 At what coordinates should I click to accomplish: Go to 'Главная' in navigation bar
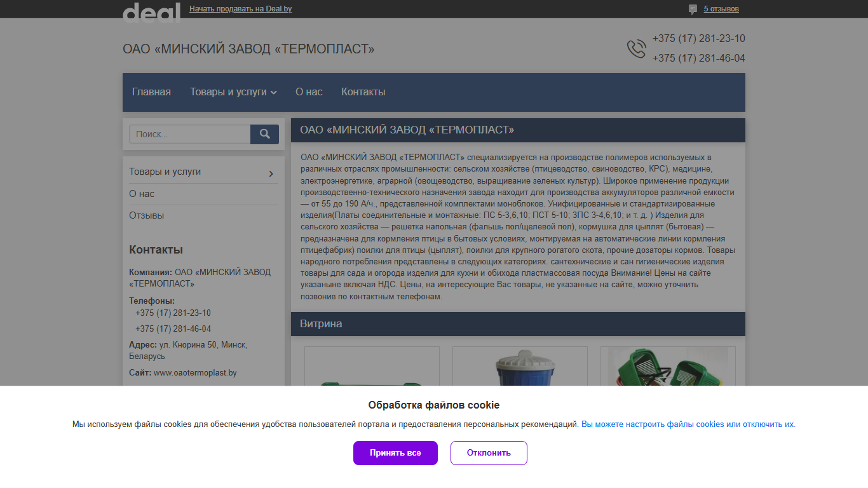pyautogui.click(x=151, y=92)
